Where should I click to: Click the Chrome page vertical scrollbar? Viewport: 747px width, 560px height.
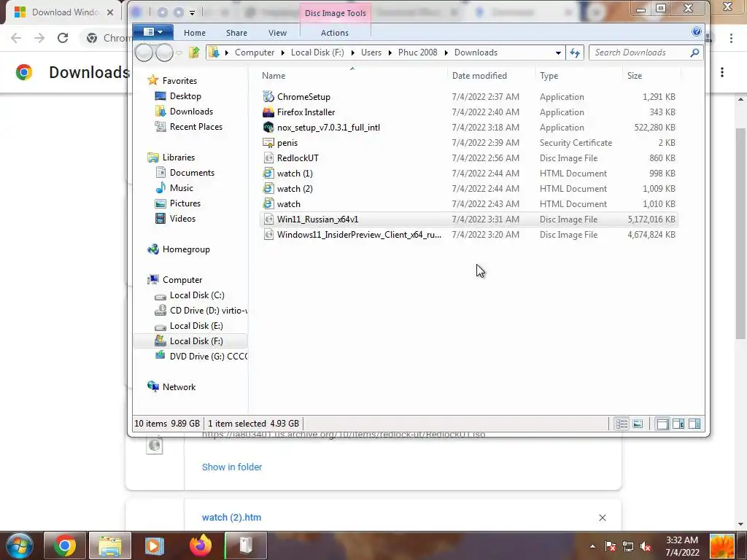pos(740,233)
